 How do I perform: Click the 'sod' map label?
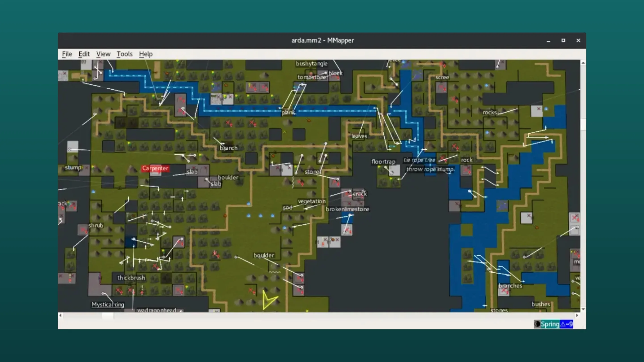288,207
